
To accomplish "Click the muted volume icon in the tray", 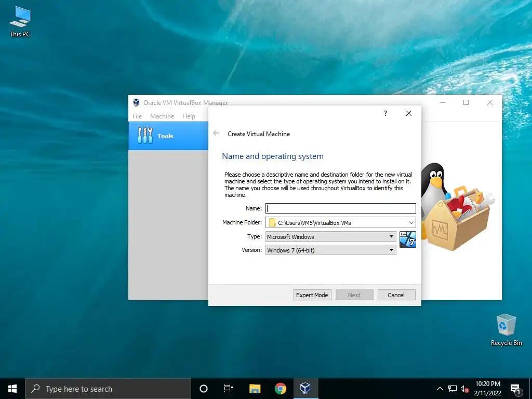I will 464,389.
